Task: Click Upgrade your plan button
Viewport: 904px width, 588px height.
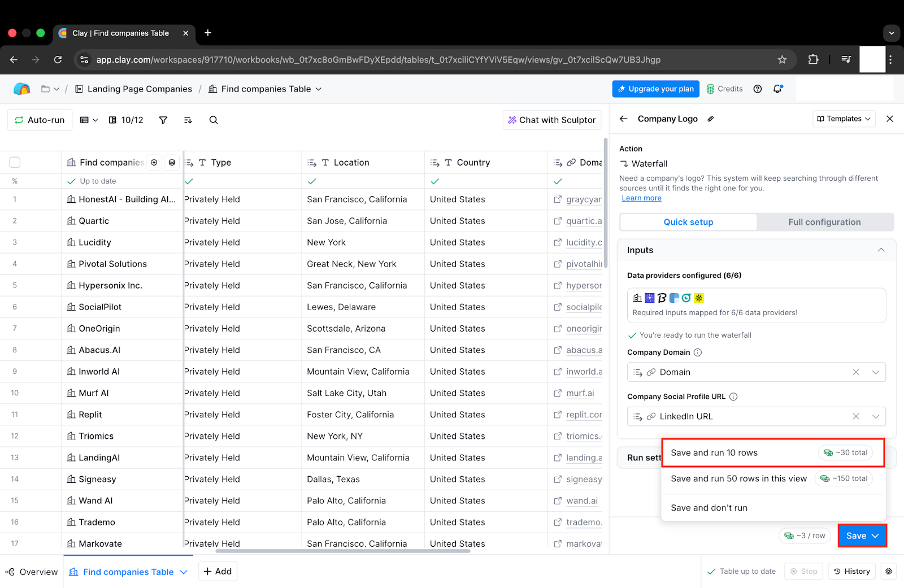Action: click(656, 89)
